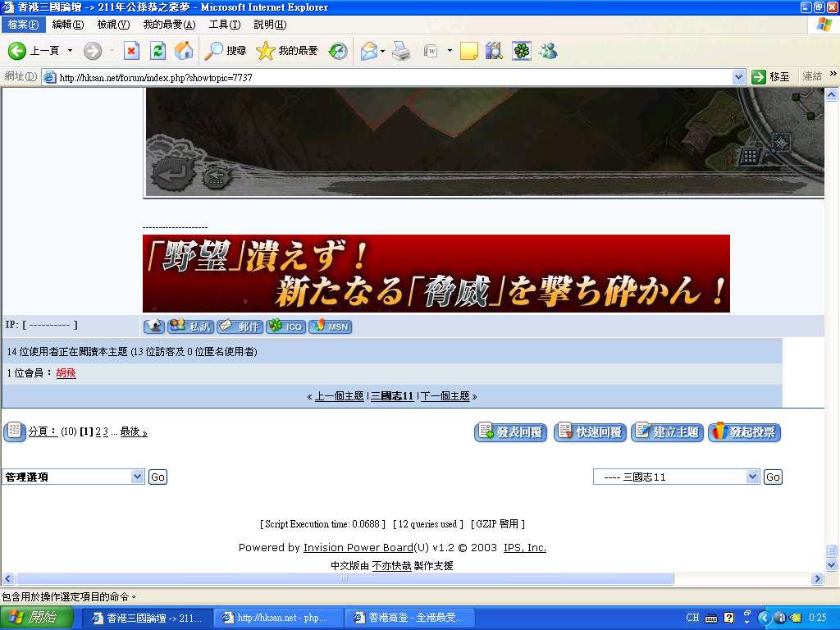This screenshot has height=630, width=840.
Task: Expand the 三國志11 forum jump dropdown
Action: [x=676, y=477]
